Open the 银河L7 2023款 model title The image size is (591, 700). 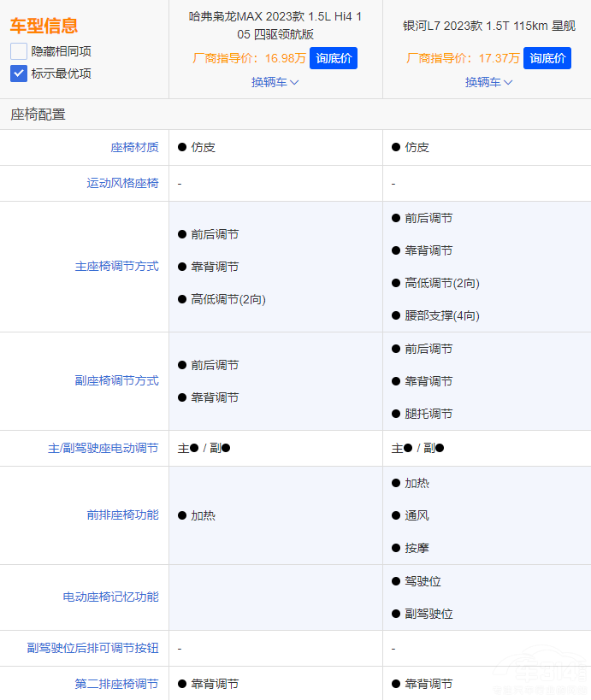[x=488, y=26]
